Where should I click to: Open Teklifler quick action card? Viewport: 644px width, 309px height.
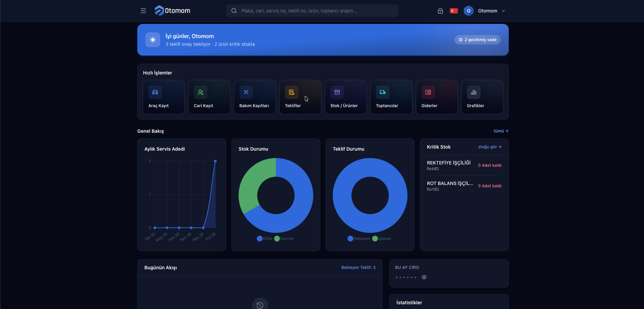point(300,97)
